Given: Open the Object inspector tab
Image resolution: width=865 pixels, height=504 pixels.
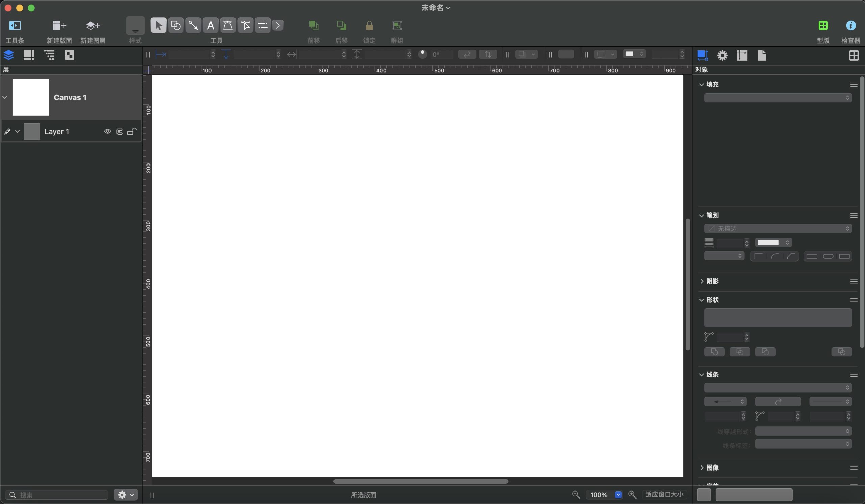Looking at the screenshot, I should (x=702, y=55).
